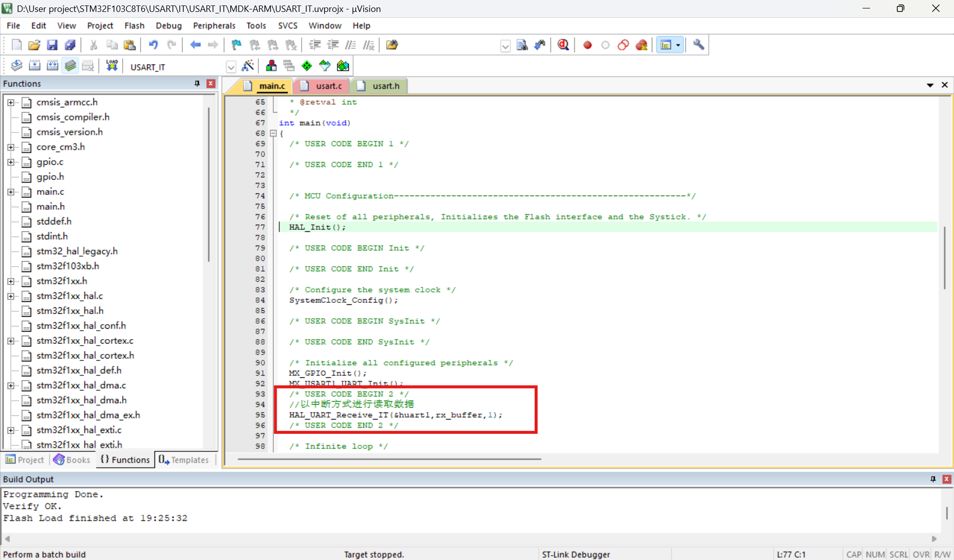Click the Build target icon
The height and width of the screenshot is (560, 954).
pos(34,66)
